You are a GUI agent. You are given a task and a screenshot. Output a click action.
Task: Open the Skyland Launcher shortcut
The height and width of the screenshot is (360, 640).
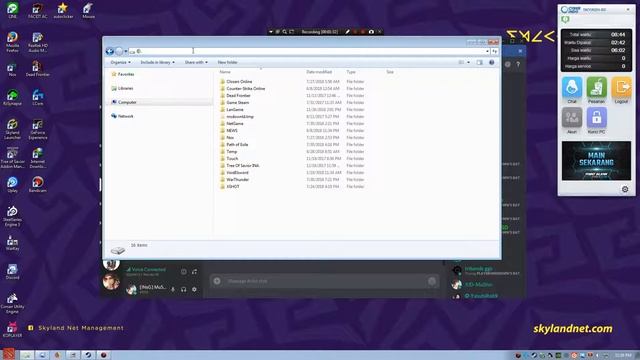tap(12, 129)
